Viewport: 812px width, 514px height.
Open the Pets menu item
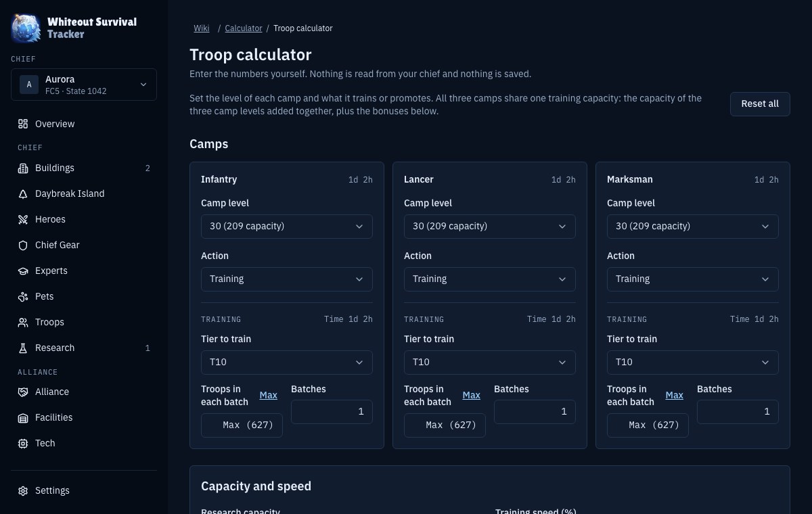[84, 296]
